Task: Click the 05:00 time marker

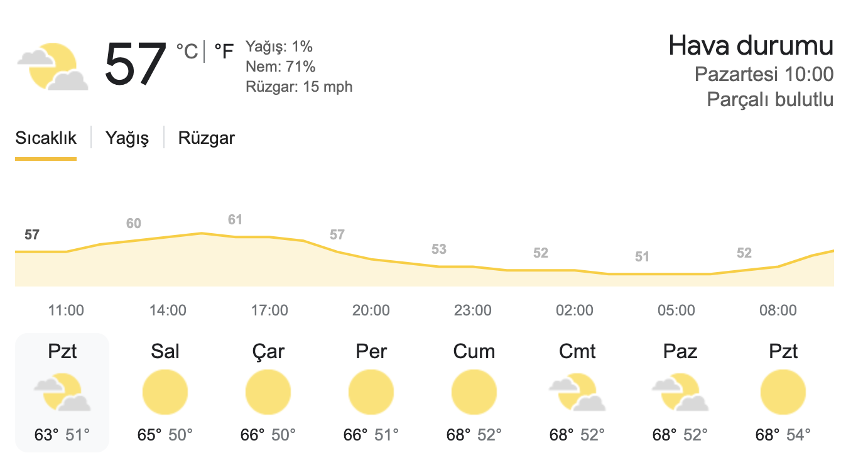Action: 676,310
